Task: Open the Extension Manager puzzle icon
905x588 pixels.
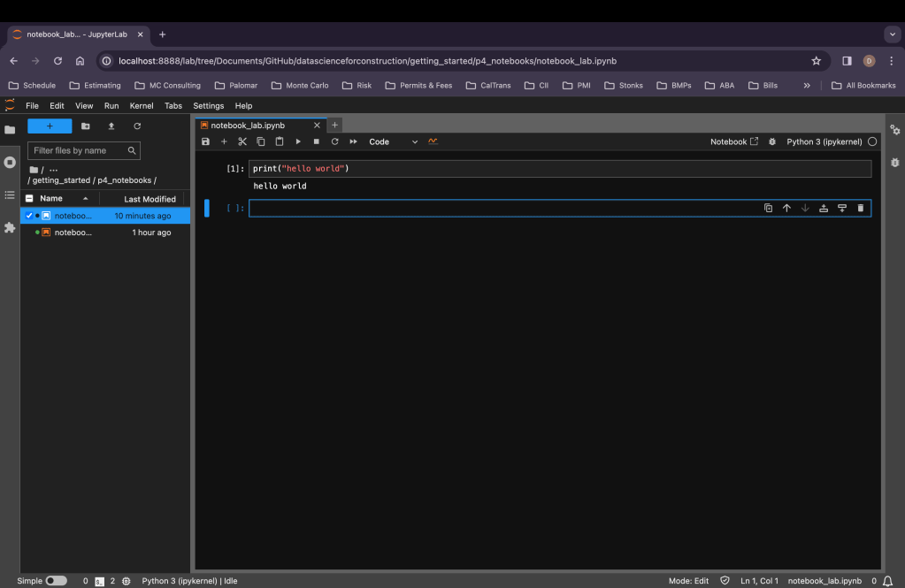Action: 10,227
